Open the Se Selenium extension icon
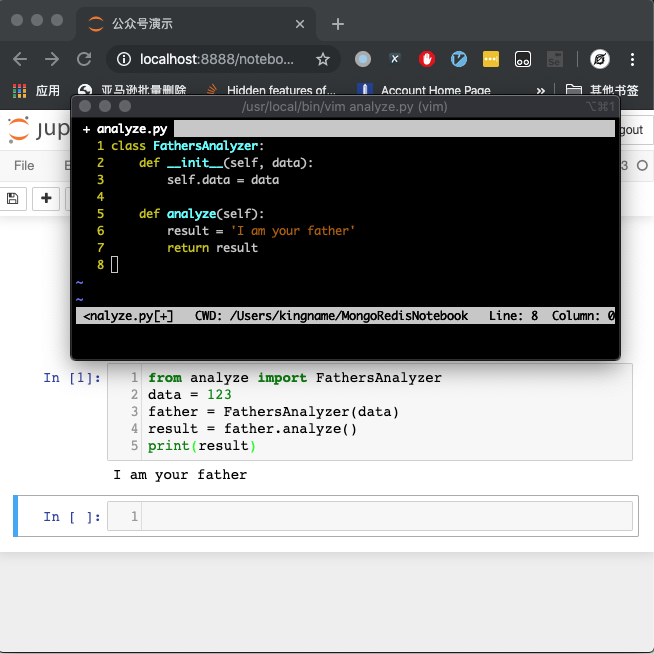The image size is (654, 654). pyautogui.click(x=555, y=59)
